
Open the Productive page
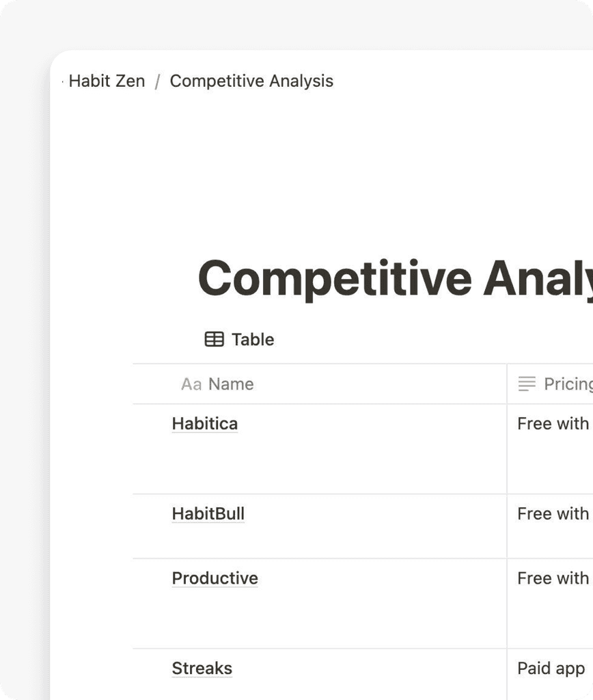tap(215, 578)
